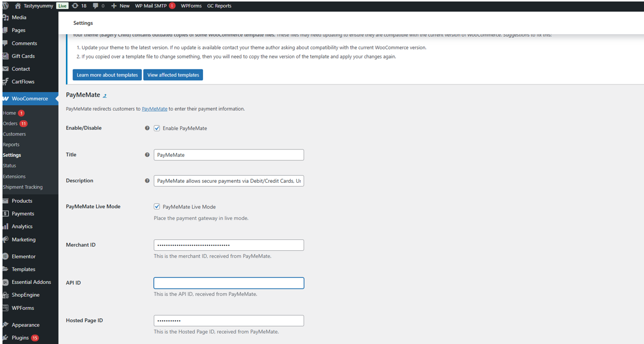The width and height of the screenshot is (644, 344).
Task: Follow the PayMeMate link in description text
Action: [x=154, y=109]
